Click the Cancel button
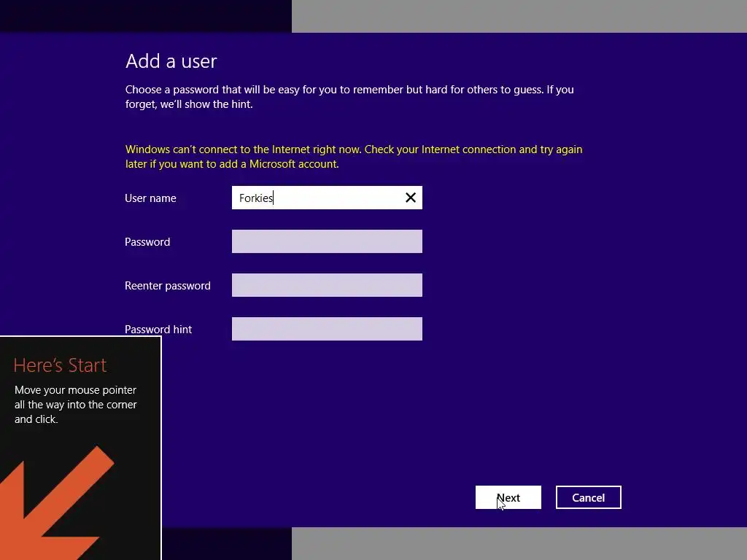The height and width of the screenshot is (560, 747). [x=589, y=497]
